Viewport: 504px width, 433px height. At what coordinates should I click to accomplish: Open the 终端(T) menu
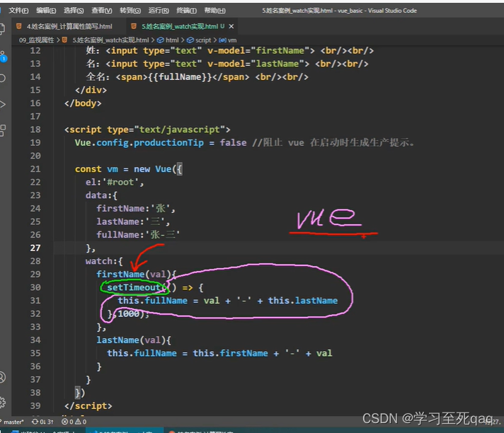click(187, 11)
